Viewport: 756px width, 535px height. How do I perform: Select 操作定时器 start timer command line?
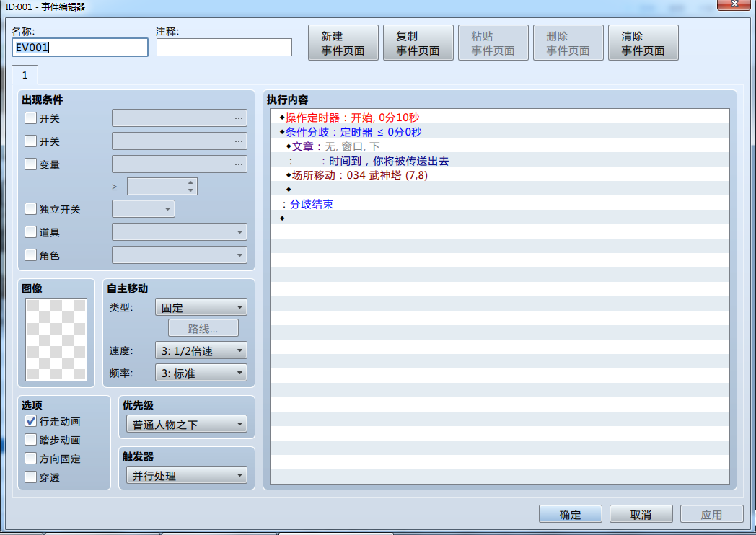(499, 117)
